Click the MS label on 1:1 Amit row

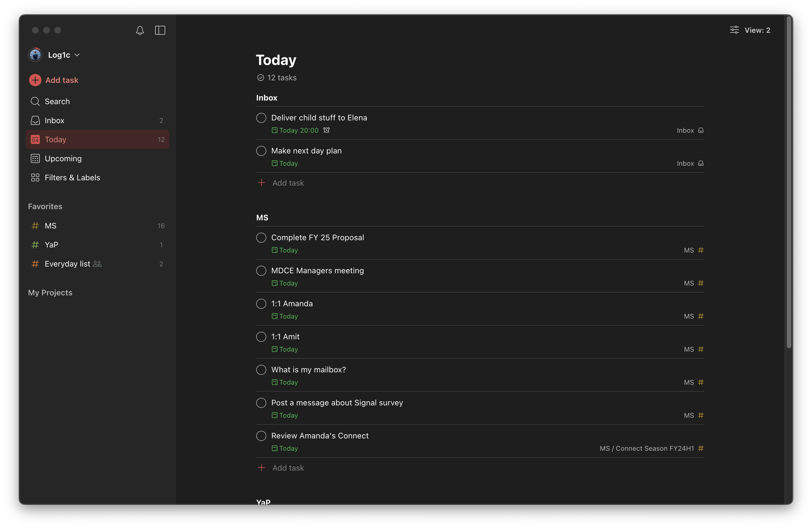[689, 349]
